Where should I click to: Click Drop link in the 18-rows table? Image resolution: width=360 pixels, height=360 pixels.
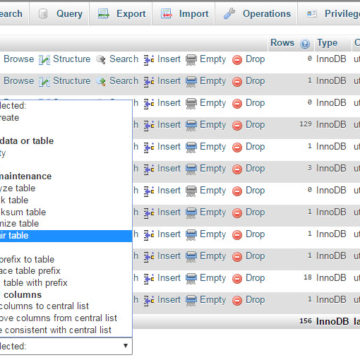click(255, 278)
